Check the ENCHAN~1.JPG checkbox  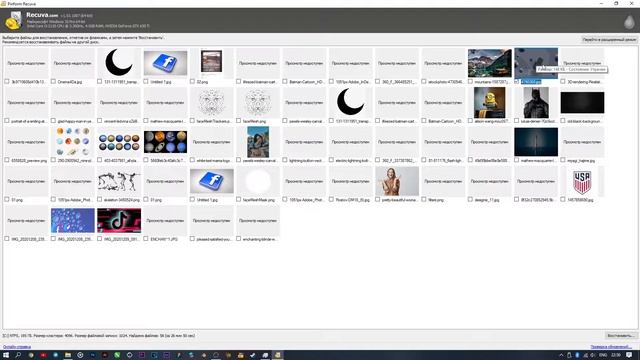tap(146, 239)
